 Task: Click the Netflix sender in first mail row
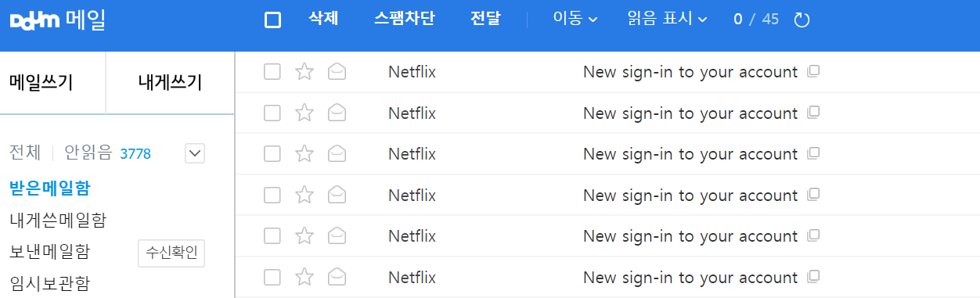pyautogui.click(x=412, y=72)
